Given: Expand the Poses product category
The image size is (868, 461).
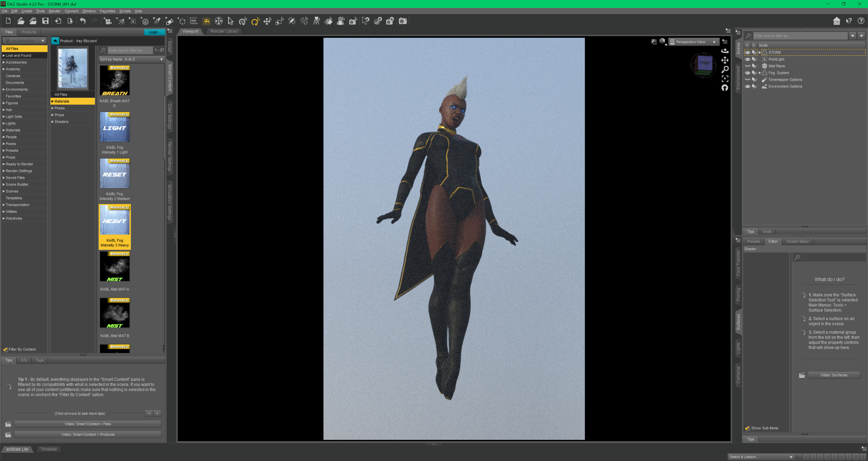Looking at the screenshot, I should (53, 108).
